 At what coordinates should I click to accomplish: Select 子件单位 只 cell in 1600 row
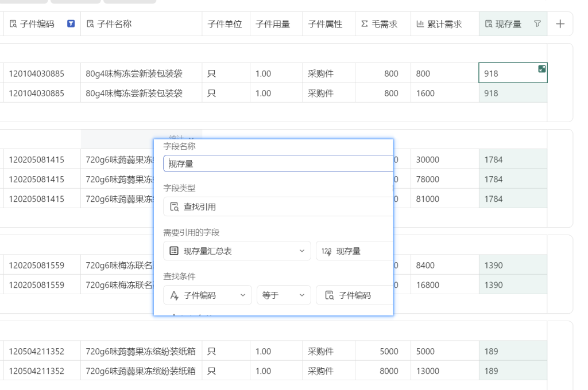[x=226, y=93]
